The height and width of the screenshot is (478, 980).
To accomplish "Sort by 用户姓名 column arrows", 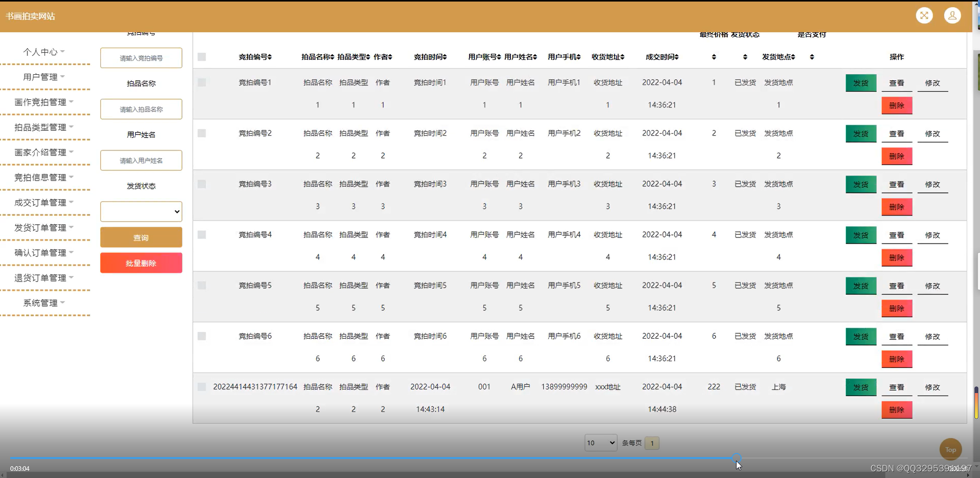I will coord(534,57).
